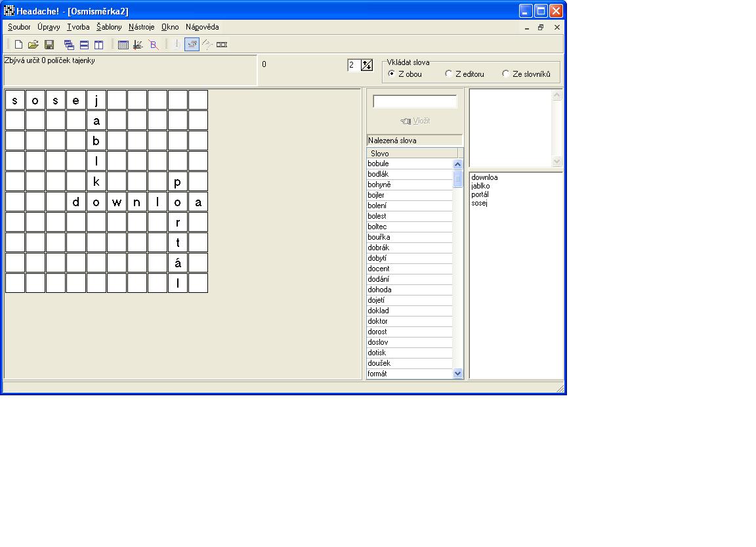Minimize the inner document window

(526, 28)
